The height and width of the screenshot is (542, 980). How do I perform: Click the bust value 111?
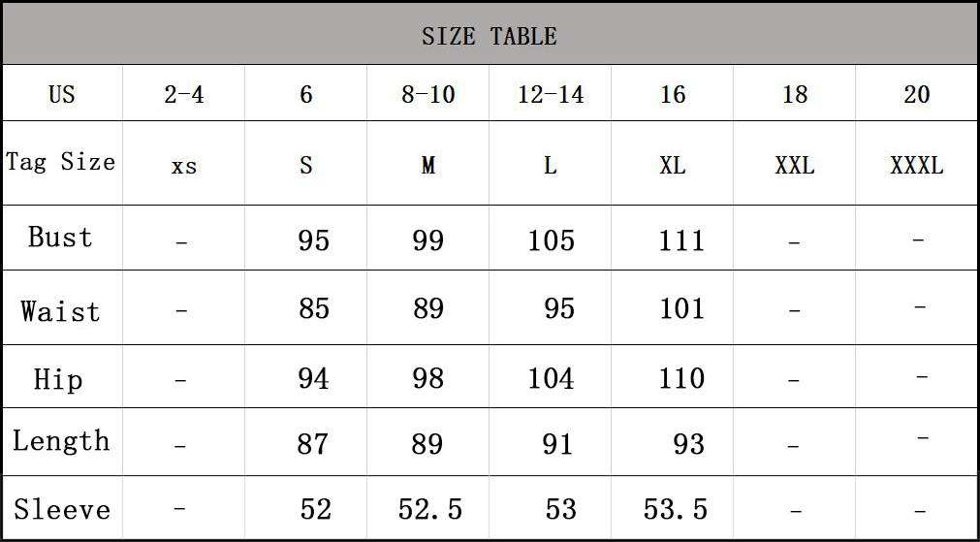pyautogui.click(x=681, y=240)
